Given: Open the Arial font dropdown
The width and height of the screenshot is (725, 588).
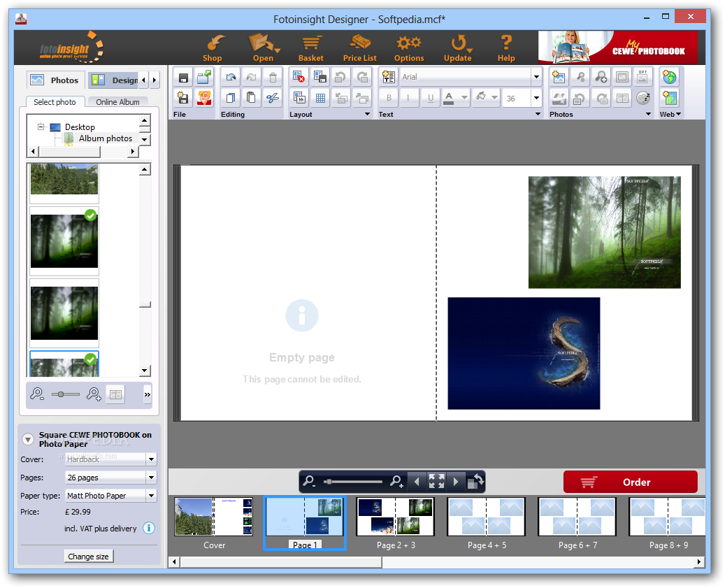Looking at the screenshot, I should tap(536, 77).
